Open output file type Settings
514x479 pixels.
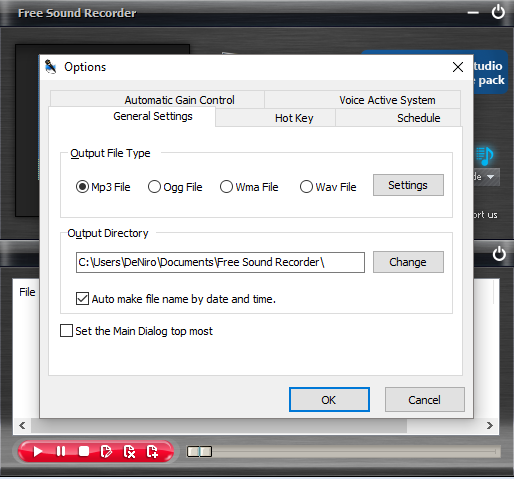pyautogui.click(x=408, y=185)
